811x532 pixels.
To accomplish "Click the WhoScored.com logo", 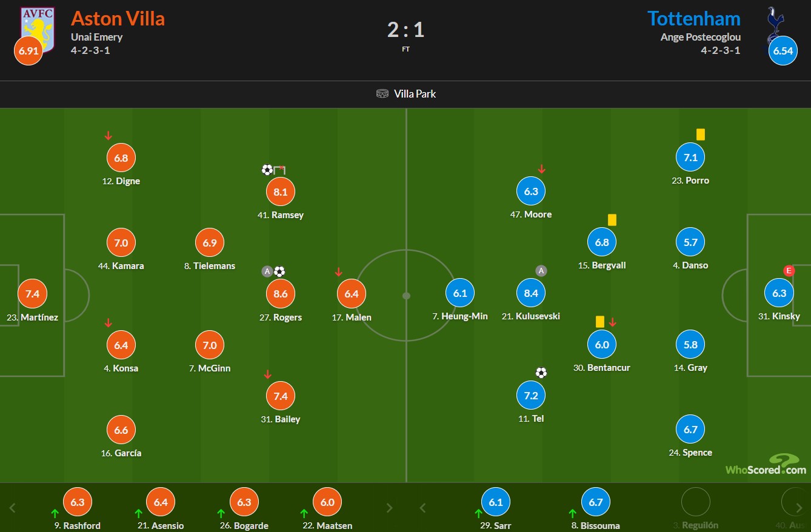I will (x=766, y=464).
